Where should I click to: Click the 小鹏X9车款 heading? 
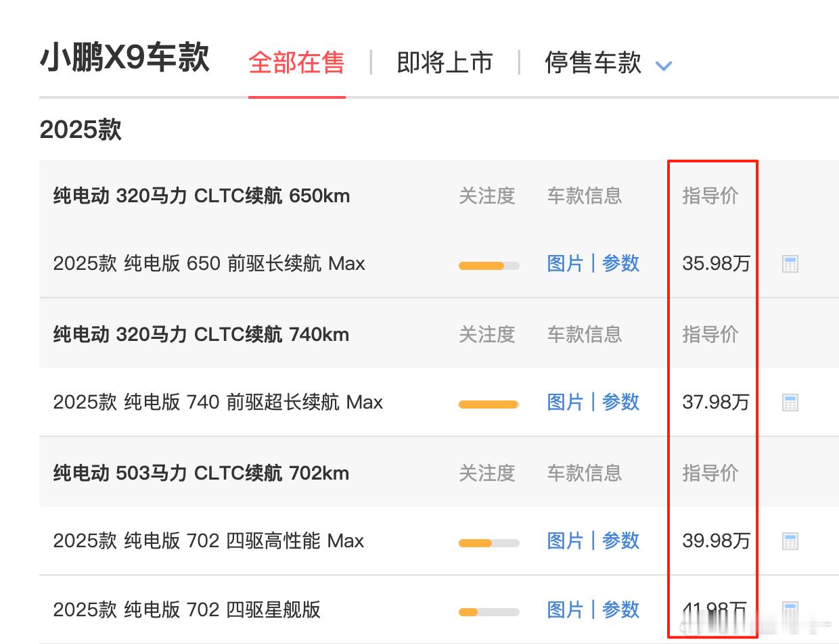click(124, 58)
